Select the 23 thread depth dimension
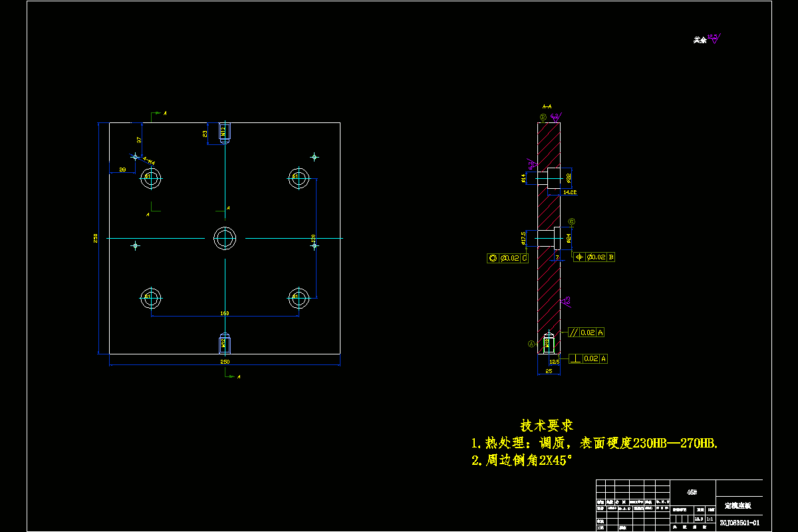 pos(205,134)
